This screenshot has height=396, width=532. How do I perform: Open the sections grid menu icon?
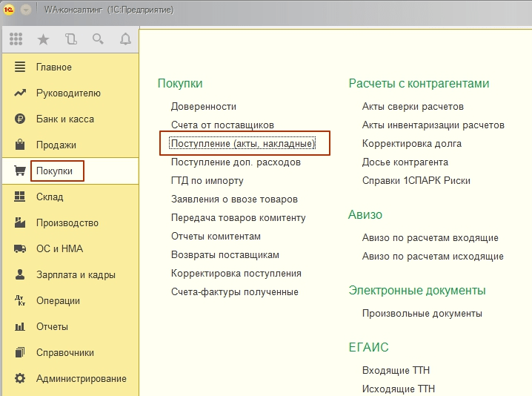[16, 39]
